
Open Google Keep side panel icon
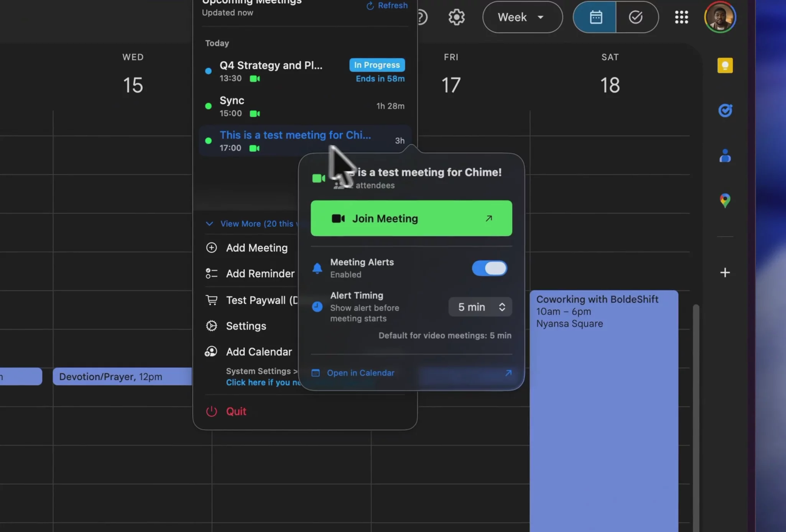pos(725,66)
